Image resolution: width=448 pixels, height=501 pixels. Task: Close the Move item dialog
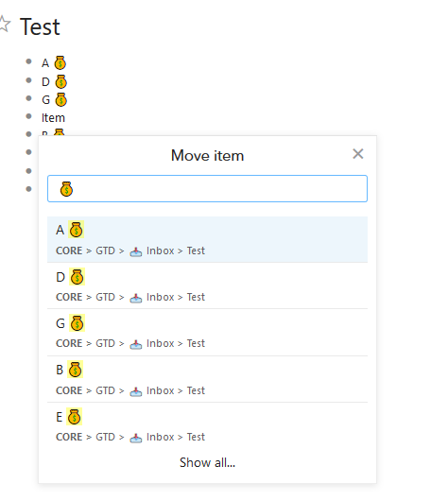(x=358, y=154)
